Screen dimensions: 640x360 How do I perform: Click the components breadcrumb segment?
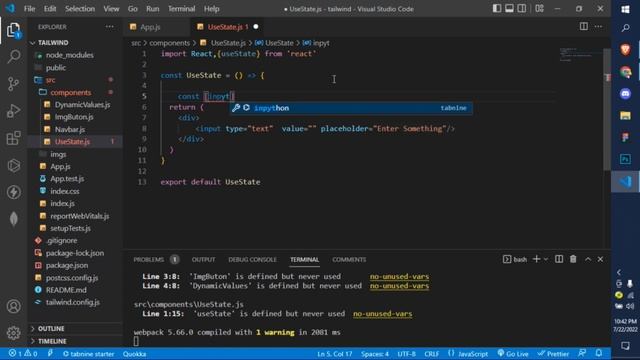169,43
